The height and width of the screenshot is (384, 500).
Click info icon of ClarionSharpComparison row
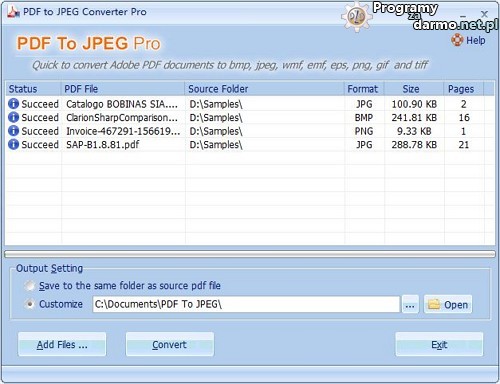point(13,117)
